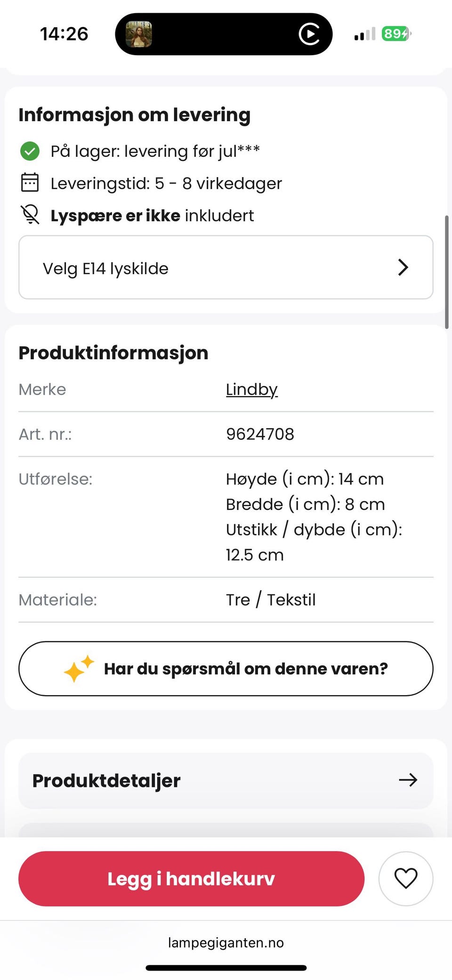452x980 pixels.
Task: Tap the 14:26 clock in status bar
Action: 64,34
